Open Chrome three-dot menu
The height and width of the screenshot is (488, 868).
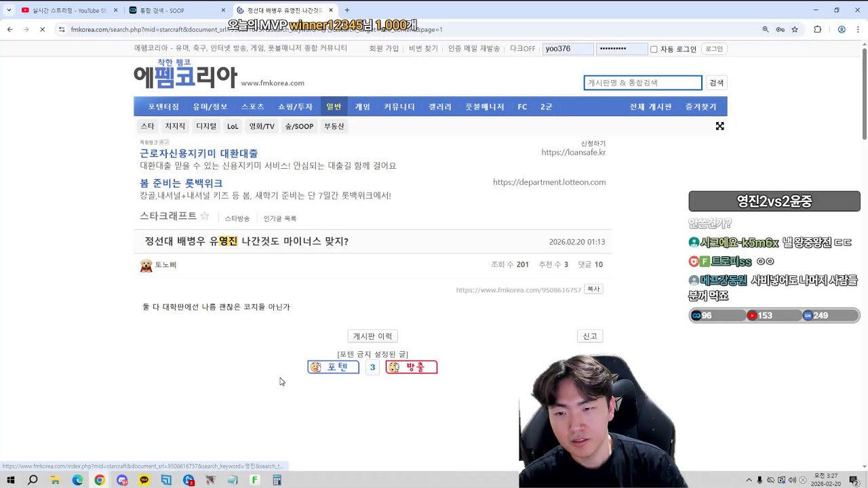(858, 30)
